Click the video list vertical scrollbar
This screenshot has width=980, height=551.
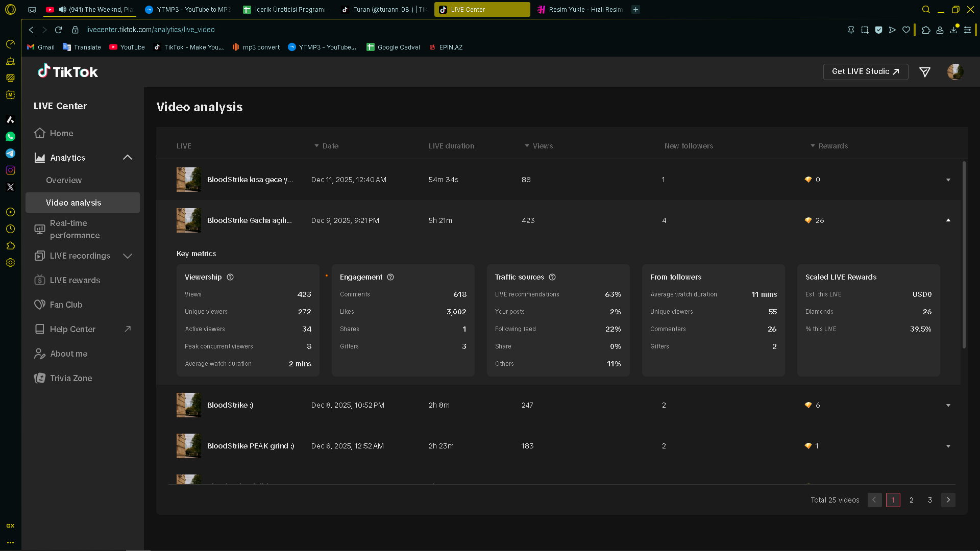coord(964,255)
